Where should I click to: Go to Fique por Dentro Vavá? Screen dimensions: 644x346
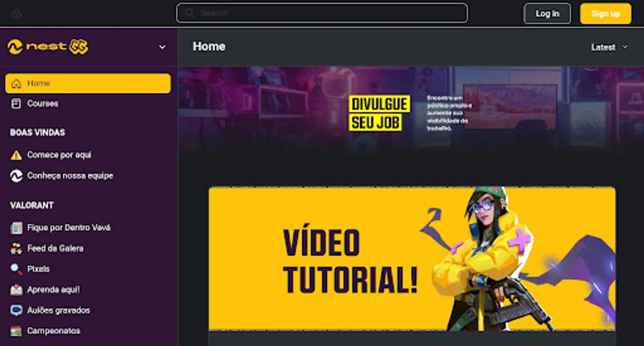pos(88,228)
